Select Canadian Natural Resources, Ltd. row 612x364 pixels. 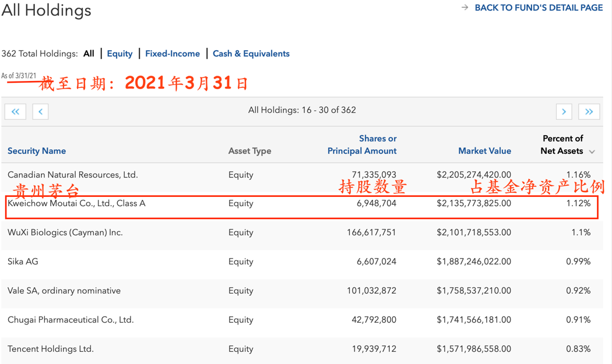pyautogui.click(x=73, y=175)
